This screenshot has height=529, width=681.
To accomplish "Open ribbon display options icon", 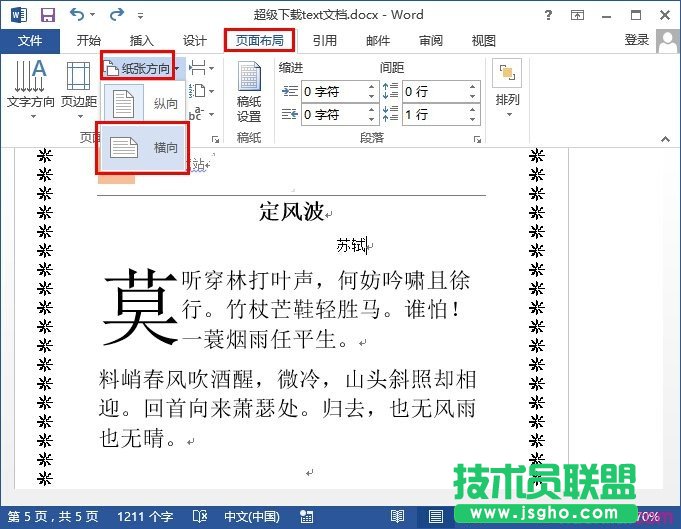I will (577, 15).
